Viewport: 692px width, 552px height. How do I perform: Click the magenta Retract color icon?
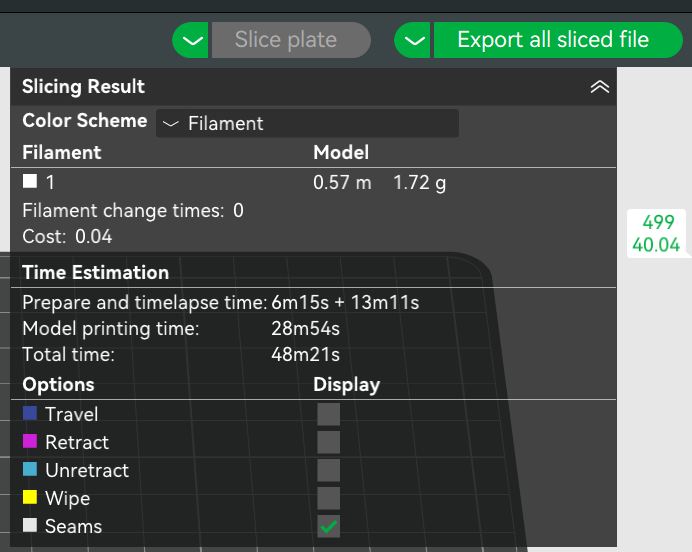click(30, 441)
